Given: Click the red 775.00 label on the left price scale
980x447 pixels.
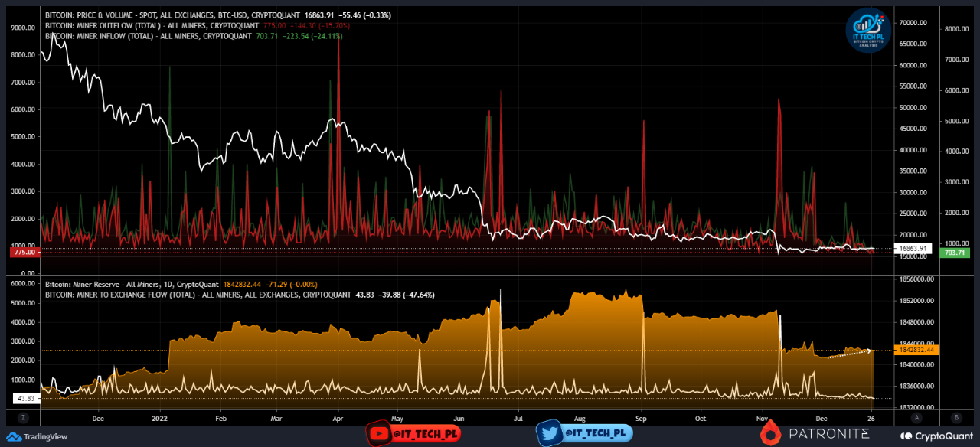Looking at the screenshot, I should pyautogui.click(x=24, y=251).
